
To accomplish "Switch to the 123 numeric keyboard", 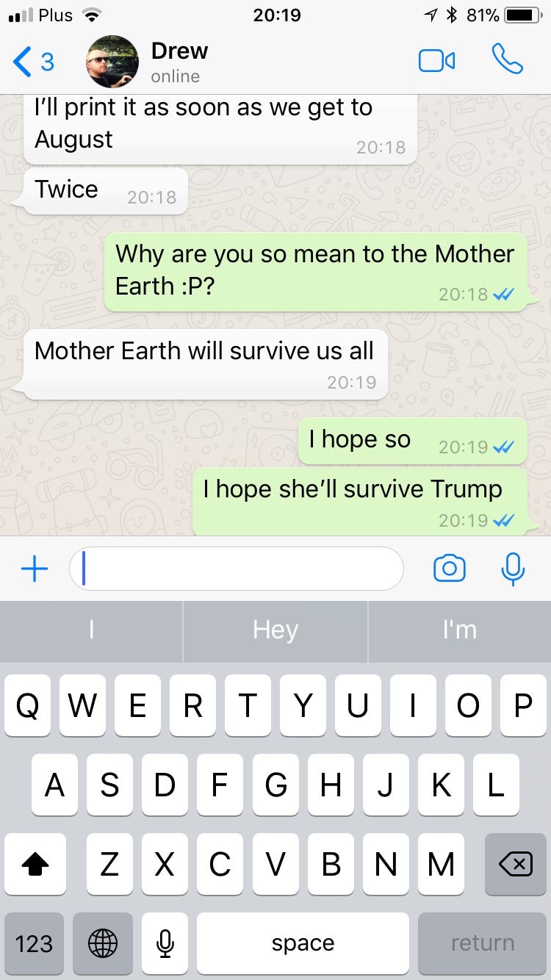I will tap(34, 943).
